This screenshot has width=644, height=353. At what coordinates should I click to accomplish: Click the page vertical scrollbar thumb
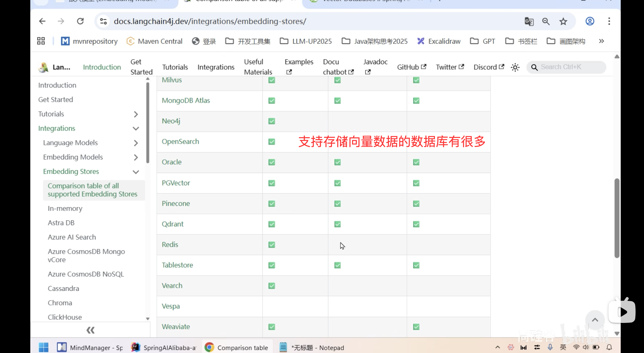617,218
